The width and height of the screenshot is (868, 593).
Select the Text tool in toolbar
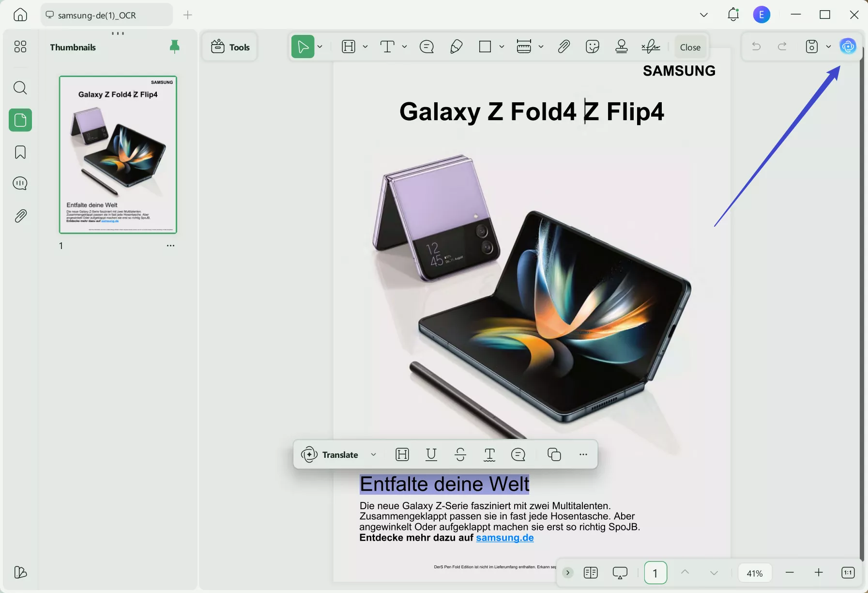tap(387, 47)
